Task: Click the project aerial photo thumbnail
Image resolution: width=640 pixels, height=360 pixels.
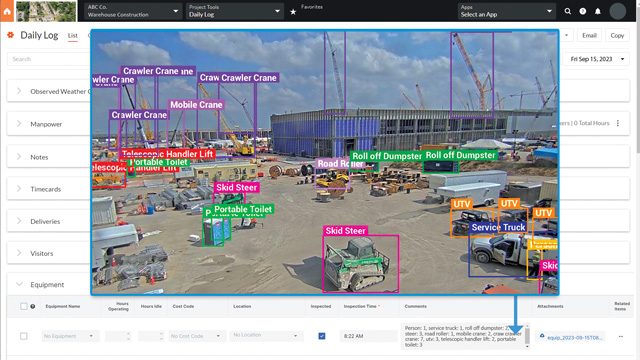Action: click(x=46, y=11)
